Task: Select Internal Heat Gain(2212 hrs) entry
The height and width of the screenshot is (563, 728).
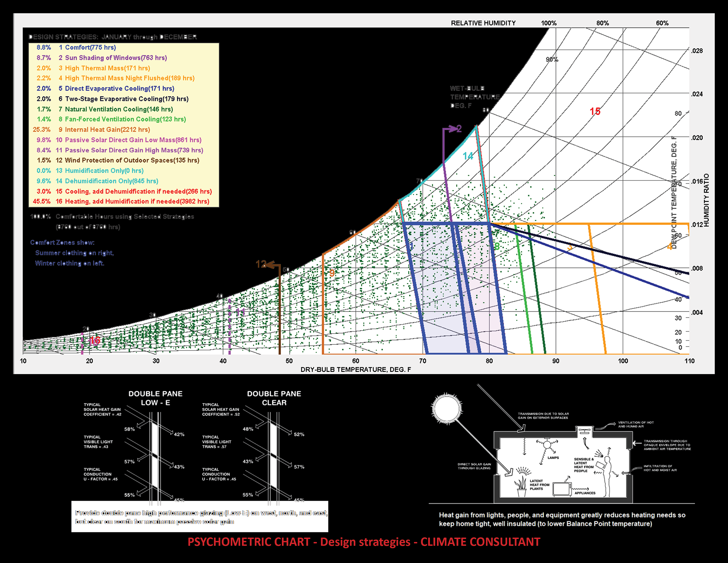Action: click(x=107, y=130)
